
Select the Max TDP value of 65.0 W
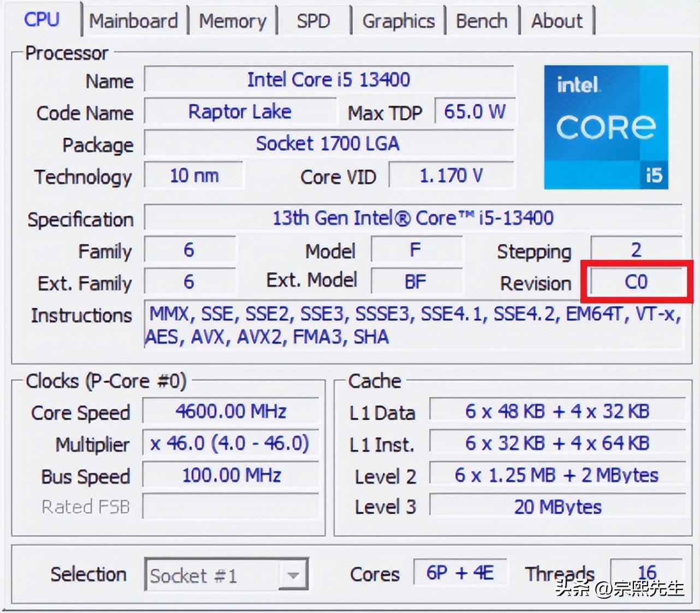[474, 111]
